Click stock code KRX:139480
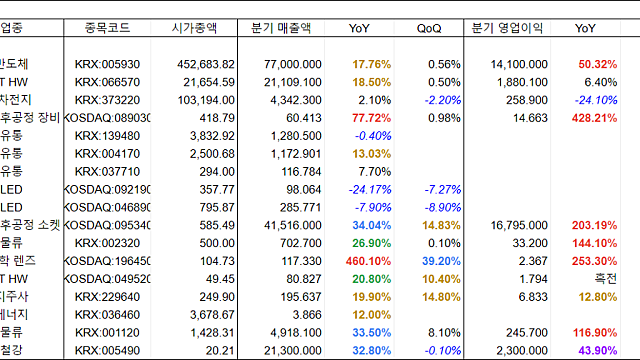This screenshot has width=640, height=360. tap(107, 136)
